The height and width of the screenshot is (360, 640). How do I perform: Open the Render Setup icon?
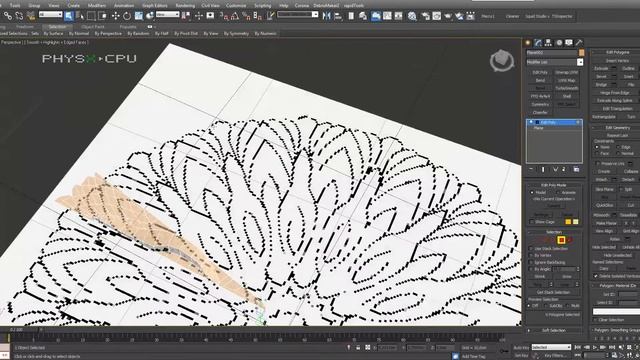425,16
